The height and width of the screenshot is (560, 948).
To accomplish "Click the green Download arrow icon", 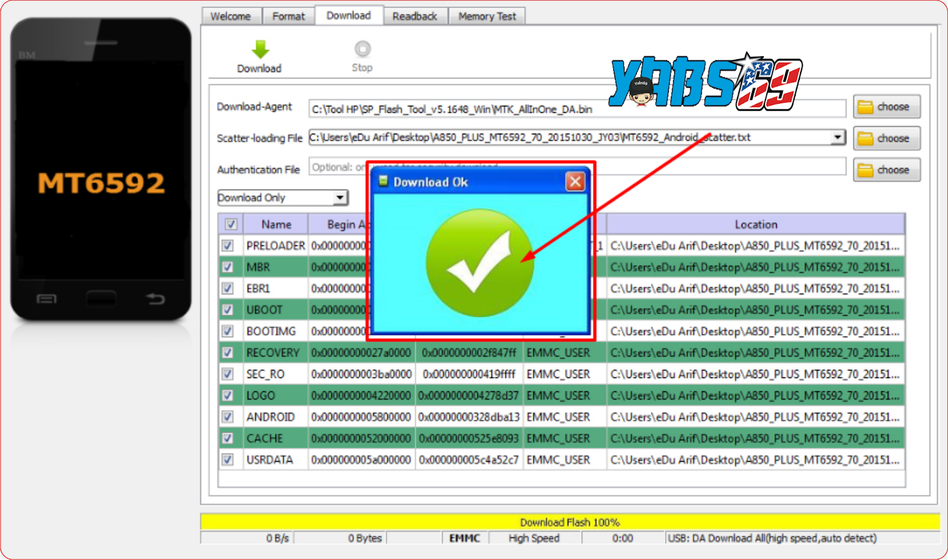I will (x=260, y=49).
